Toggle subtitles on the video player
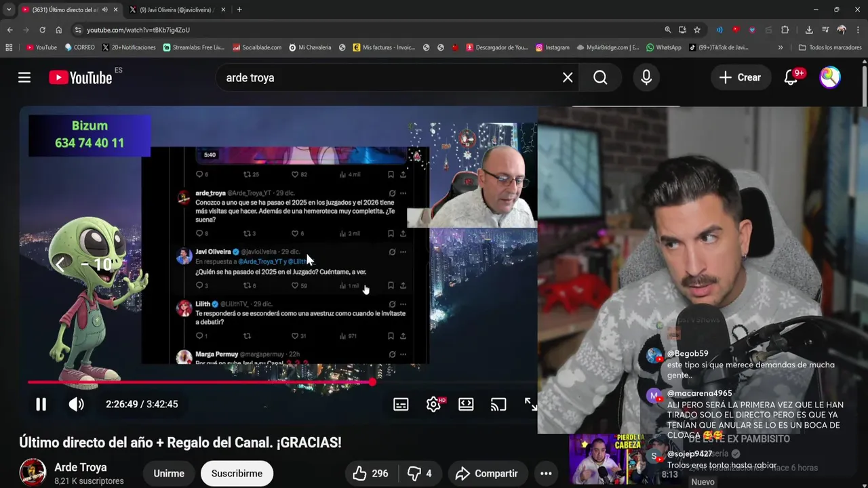The image size is (868, 488). (401, 405)
